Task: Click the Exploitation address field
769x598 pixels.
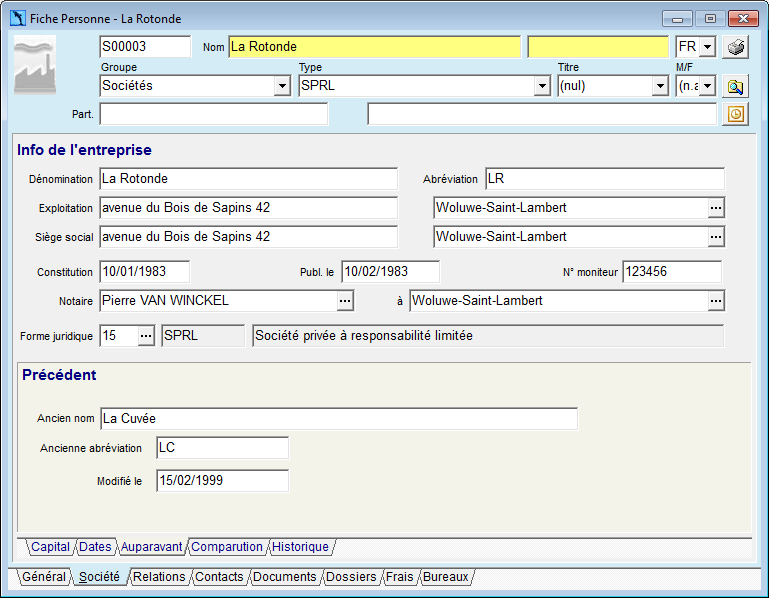Action: (x=249, y=208)
